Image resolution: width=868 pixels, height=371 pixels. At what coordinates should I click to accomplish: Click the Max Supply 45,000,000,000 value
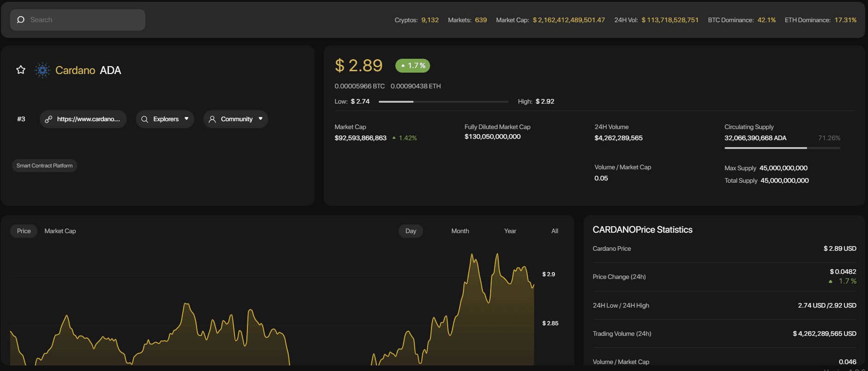click(x=783, y=168)
